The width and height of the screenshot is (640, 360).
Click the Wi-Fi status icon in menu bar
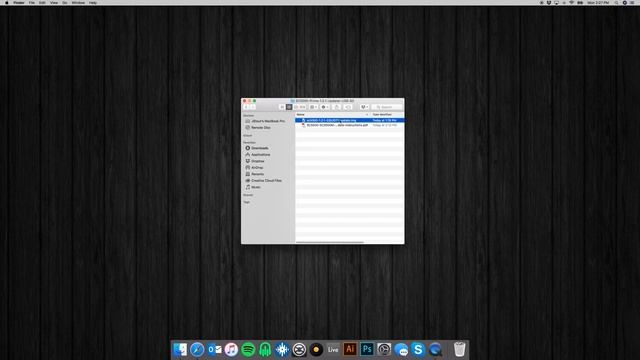pyautogui.click(x=571, y=2)
